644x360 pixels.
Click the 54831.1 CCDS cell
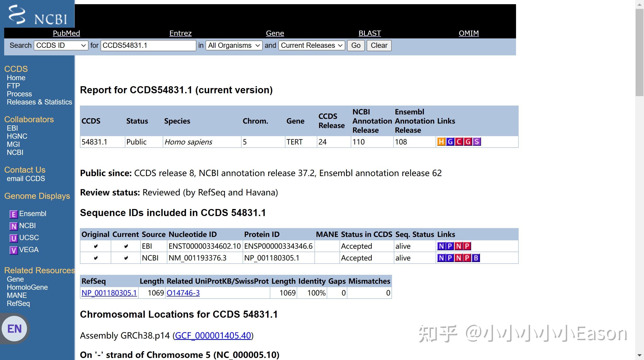tap(102, 142)
